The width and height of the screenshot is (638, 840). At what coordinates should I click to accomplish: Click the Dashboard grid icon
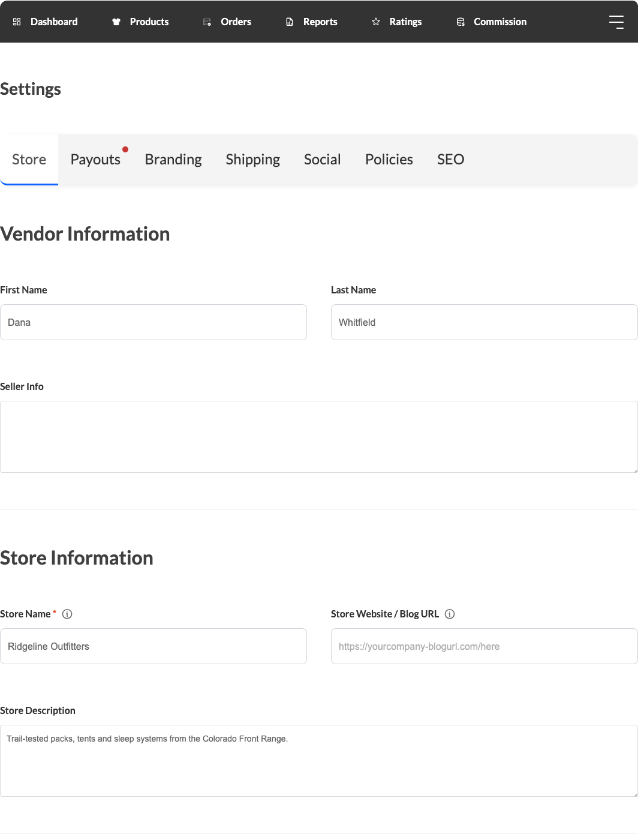point(17,22)
